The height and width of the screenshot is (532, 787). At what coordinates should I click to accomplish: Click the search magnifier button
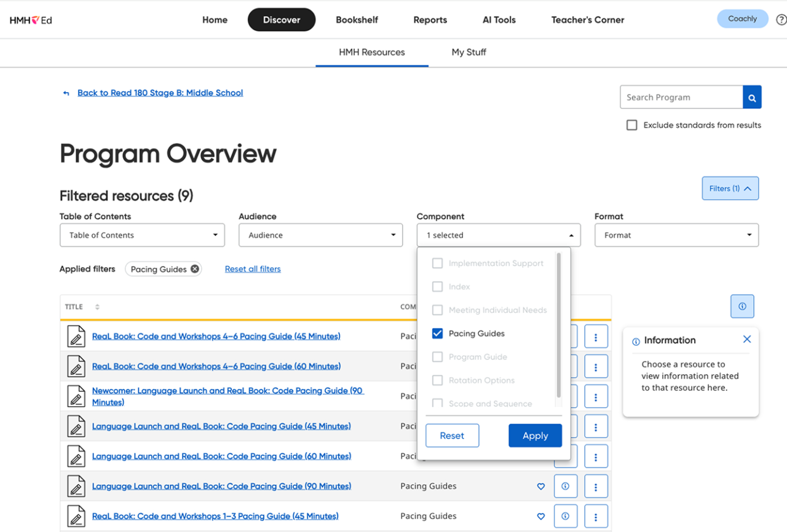752,97
